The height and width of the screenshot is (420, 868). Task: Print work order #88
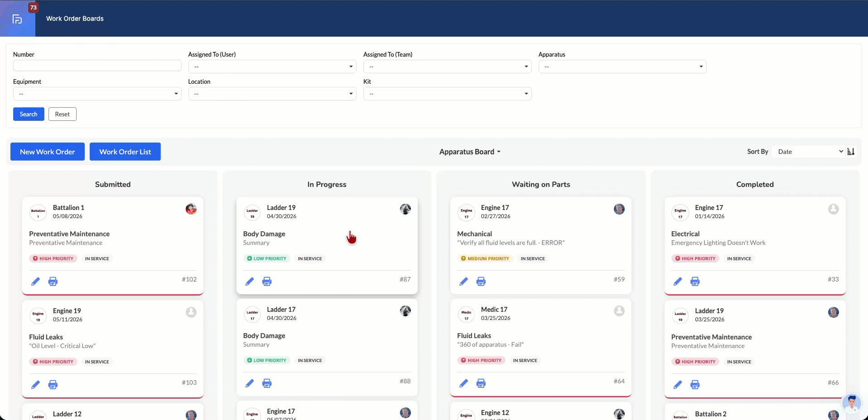pyautogui.click(x=267, y=383)
